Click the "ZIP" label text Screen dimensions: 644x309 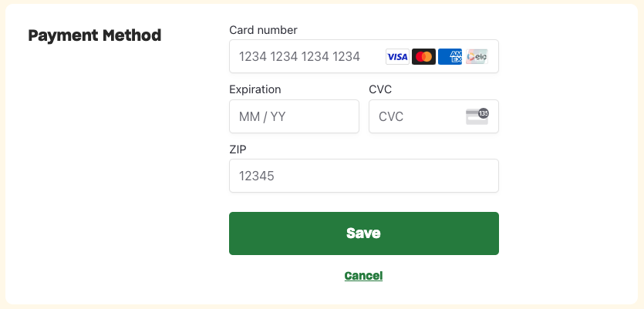pyautogui.click(x=238, y=149)
